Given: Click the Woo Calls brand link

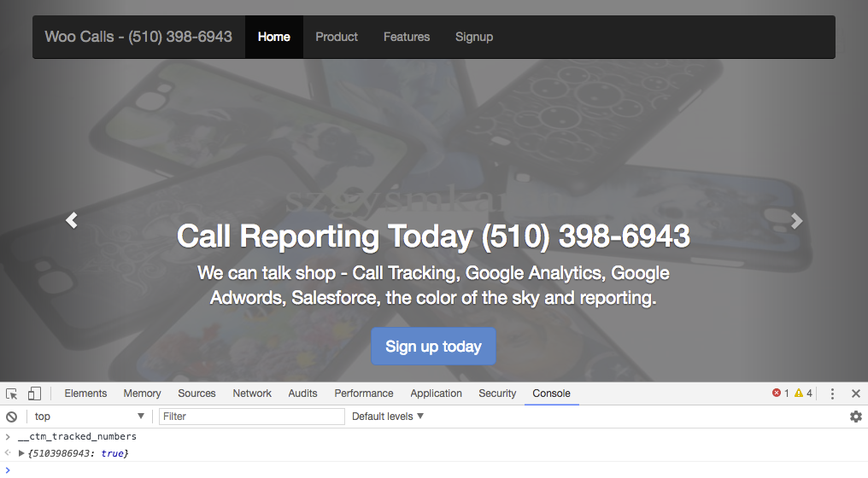Looking at the screenshot, I should 138,37.
